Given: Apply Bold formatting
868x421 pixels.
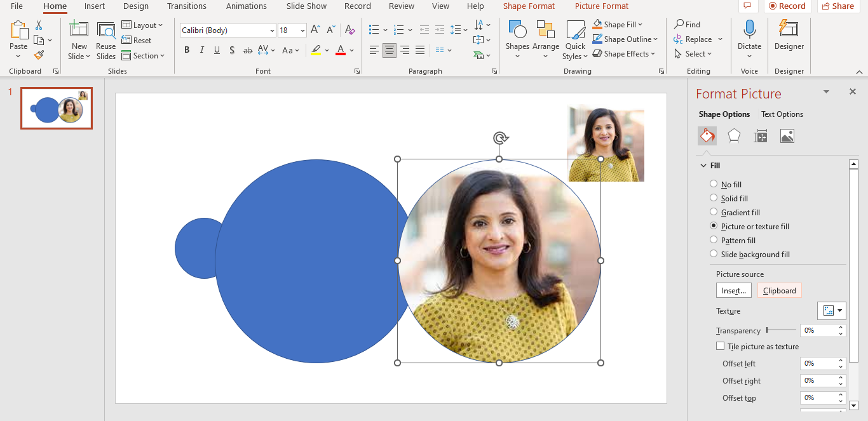Looking at the screenshot, I should click(187, 50).
